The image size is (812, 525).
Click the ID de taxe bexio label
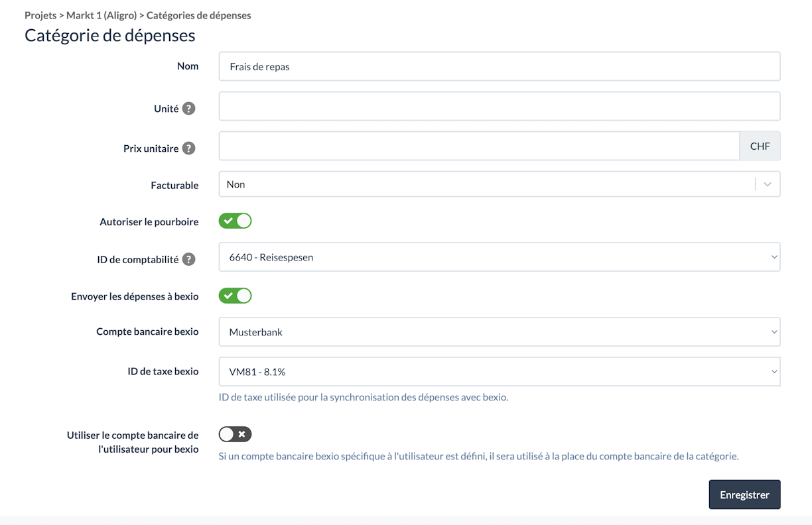coord(163,371)
